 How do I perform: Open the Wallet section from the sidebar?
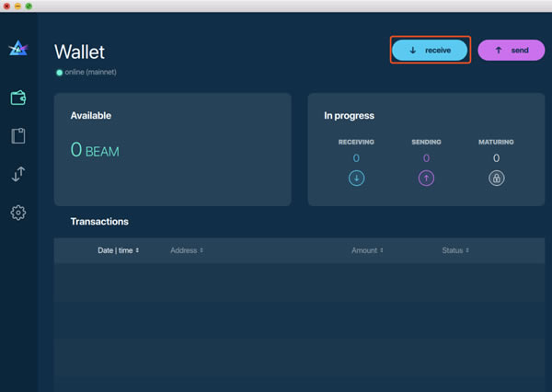click(x=17, y=98)
